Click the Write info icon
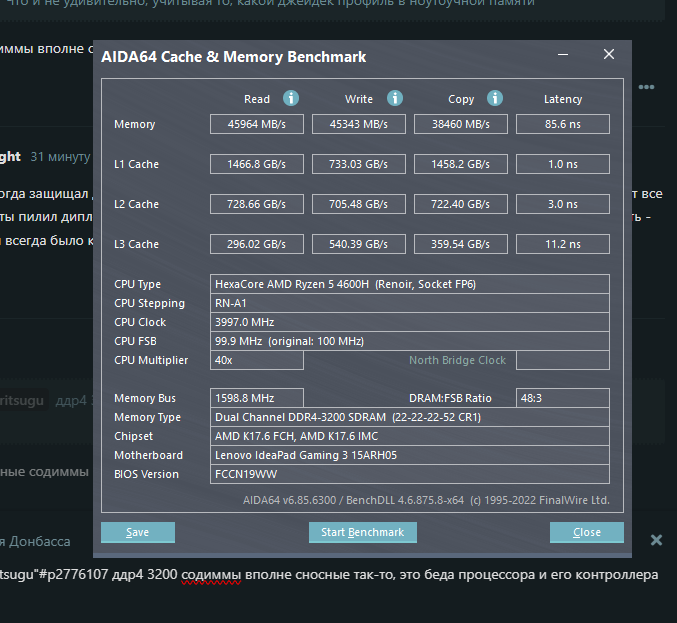 click(x=395, y=98)
